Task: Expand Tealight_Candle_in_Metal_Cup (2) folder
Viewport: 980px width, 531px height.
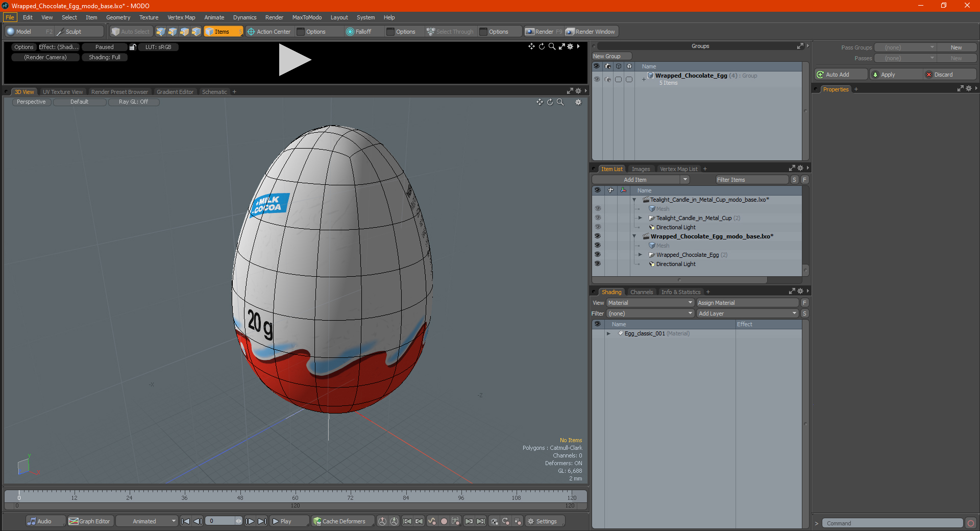Action: coord(640,218)
